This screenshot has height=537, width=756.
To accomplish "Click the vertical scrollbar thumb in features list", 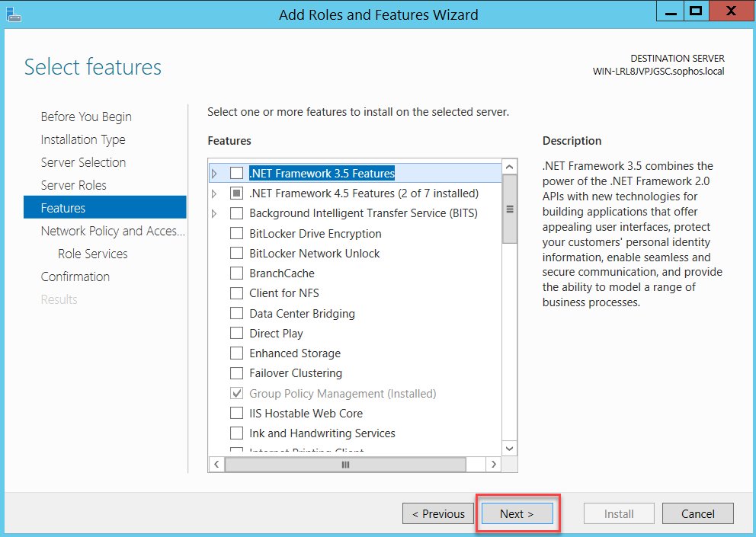I will [x=510, y=209].
